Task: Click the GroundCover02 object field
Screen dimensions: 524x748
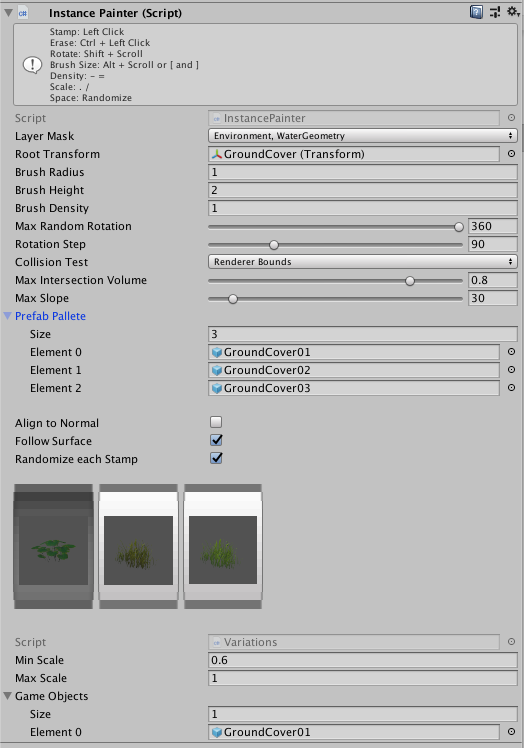Action: [x=354, y=370]
